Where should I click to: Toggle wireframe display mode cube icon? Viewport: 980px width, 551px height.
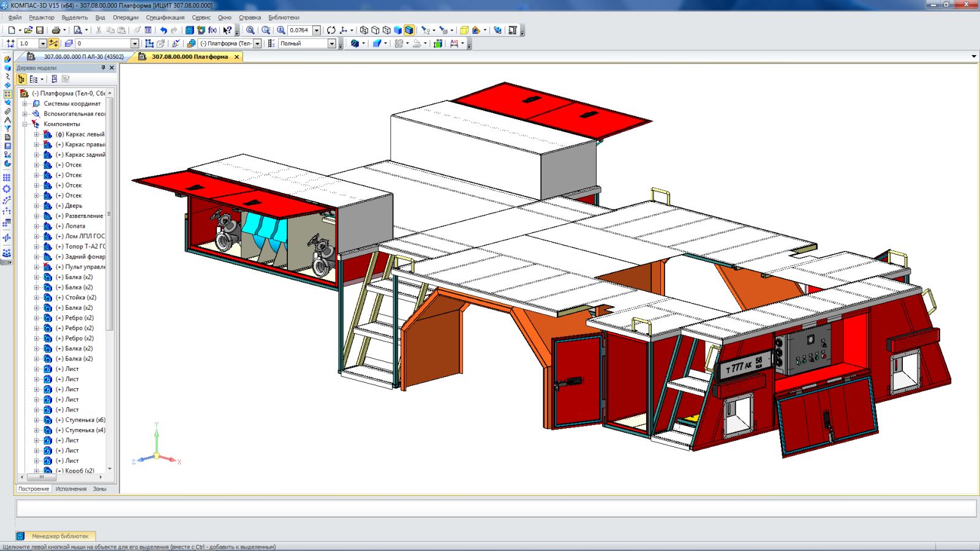(364, 30)
